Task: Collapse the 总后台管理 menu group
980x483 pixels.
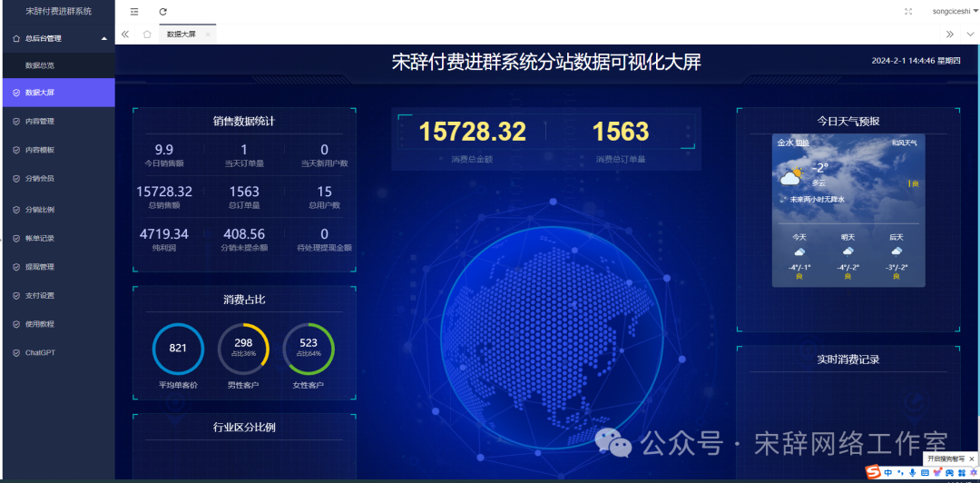Action: click(57, 38)
